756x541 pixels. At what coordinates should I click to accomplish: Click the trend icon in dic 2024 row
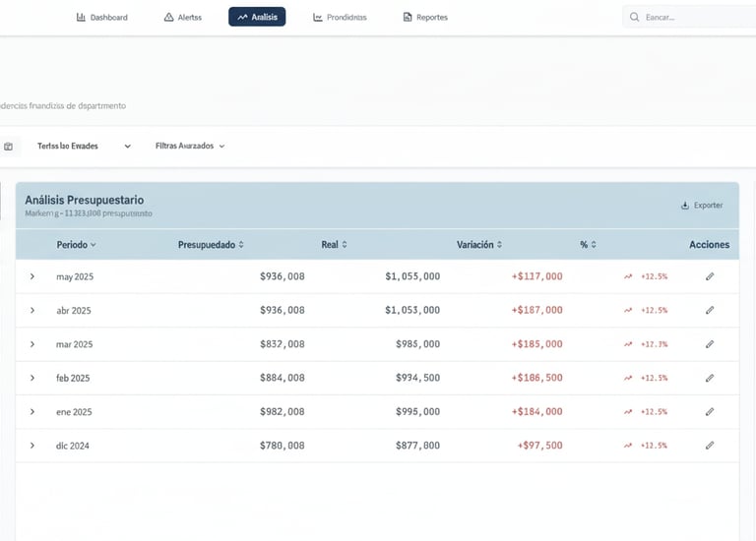click(628, 446)
